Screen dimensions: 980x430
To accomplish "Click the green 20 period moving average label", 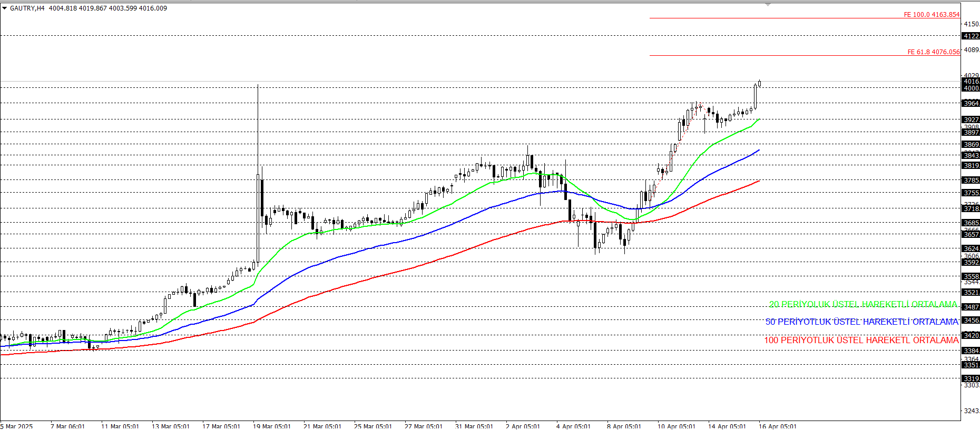I will point(863,304).
